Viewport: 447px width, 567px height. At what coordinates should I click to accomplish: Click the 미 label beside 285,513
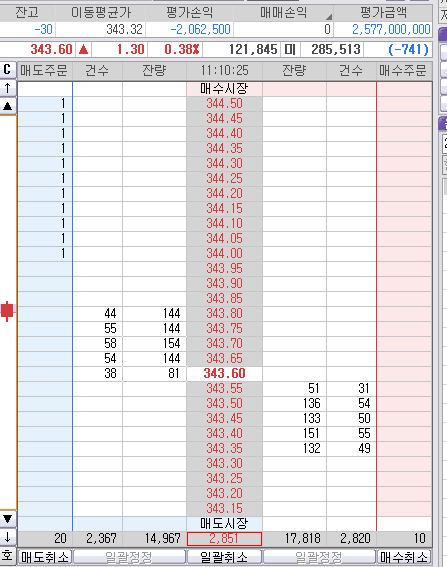pyautogui.click(x=290, y=49)
